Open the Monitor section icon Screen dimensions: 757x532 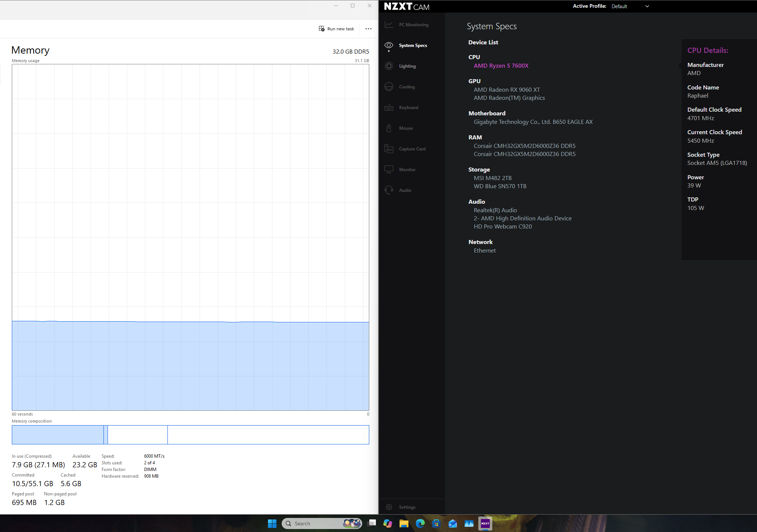coord(389,170)
